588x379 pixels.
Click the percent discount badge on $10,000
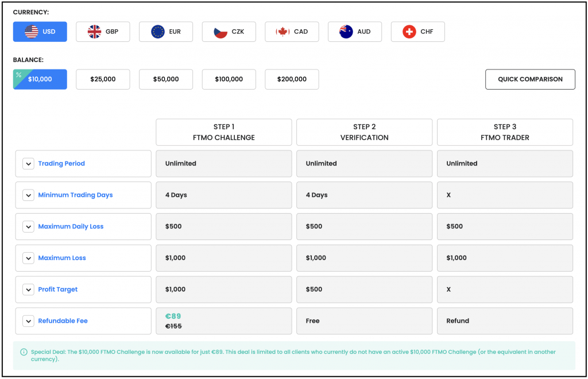(x=19, y=75)
